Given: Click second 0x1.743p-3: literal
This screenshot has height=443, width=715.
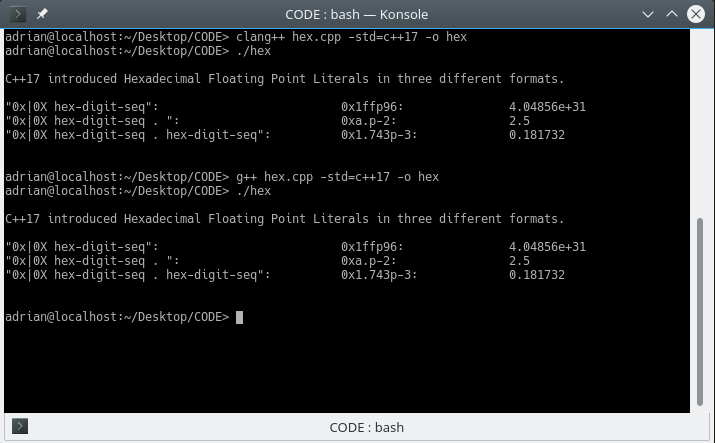Looking at the screenshot, I should click(379, 275).
